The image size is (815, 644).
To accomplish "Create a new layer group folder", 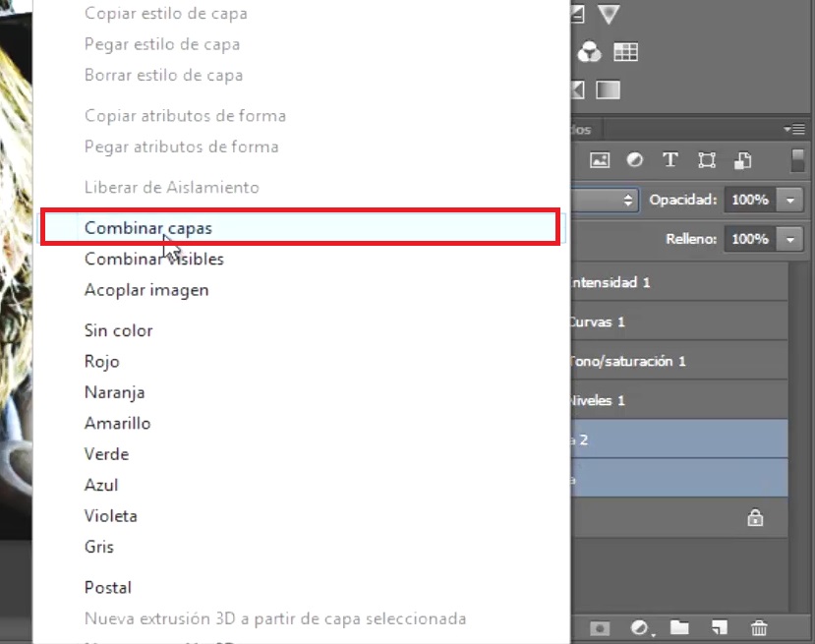I will [679, 628].
